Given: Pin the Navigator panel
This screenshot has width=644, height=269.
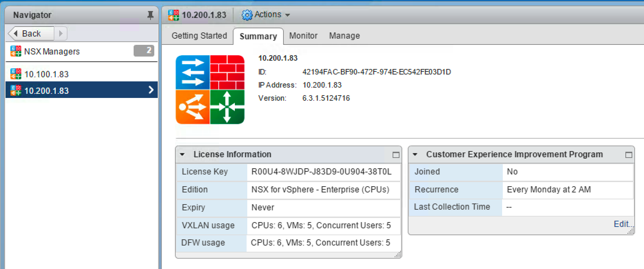Looking at the screenshot, I should (x=150, y=15).
